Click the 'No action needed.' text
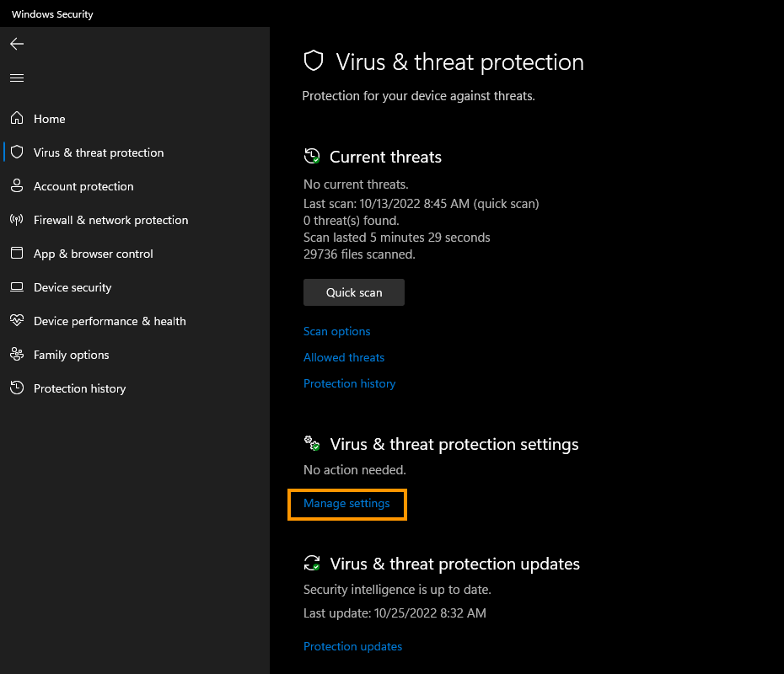 [355, 470]
